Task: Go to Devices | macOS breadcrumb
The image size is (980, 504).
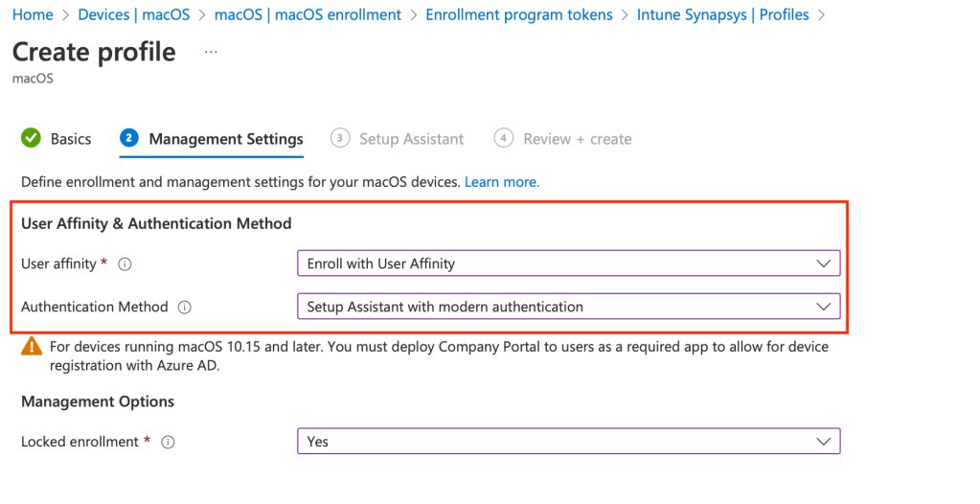Action: click(x=134, y=15)
